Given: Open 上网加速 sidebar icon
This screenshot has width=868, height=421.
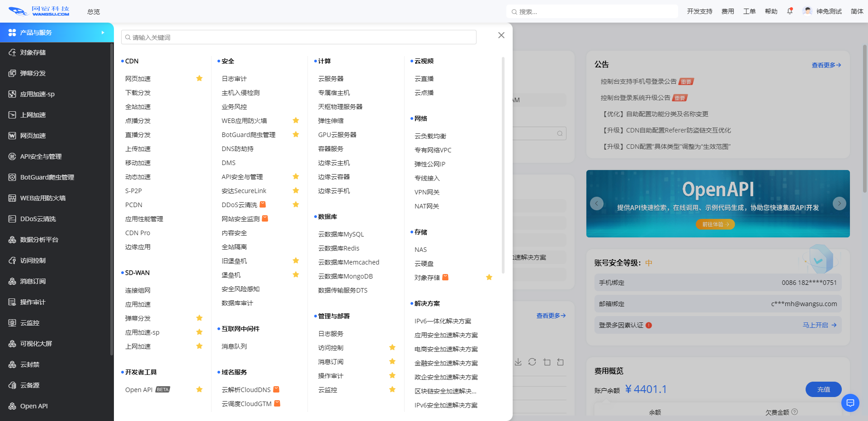Looking at the screenshot, I should 12,115.
